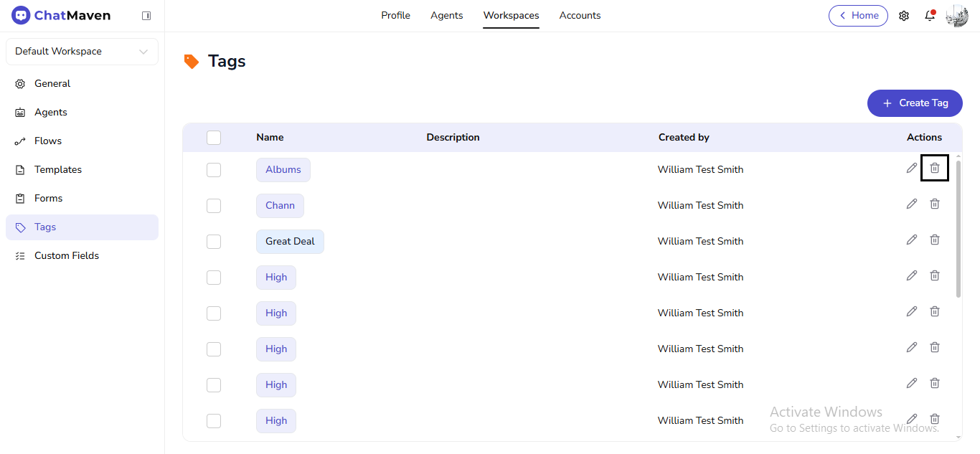
Task: Select the Chann tag row checkbox
Action: [x=214, y=206]
